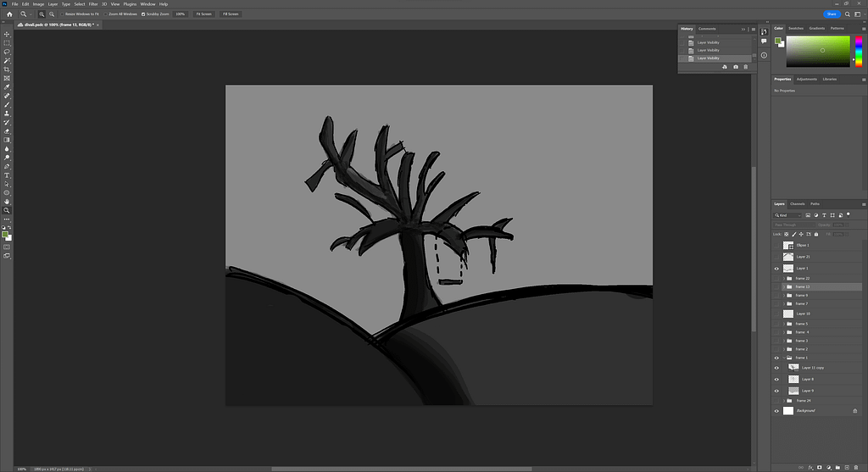This screenshot has height=472, width=868.
Task: Select the Lasso tool
Action: click(x=7, y=52)
